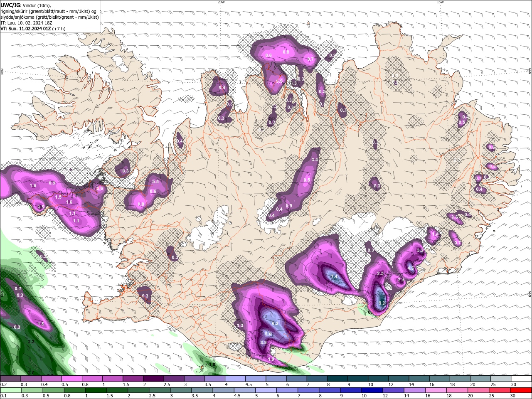Click the "slydda/snjókoma" legend description line

pyautogui.click(x=50, y=17)
